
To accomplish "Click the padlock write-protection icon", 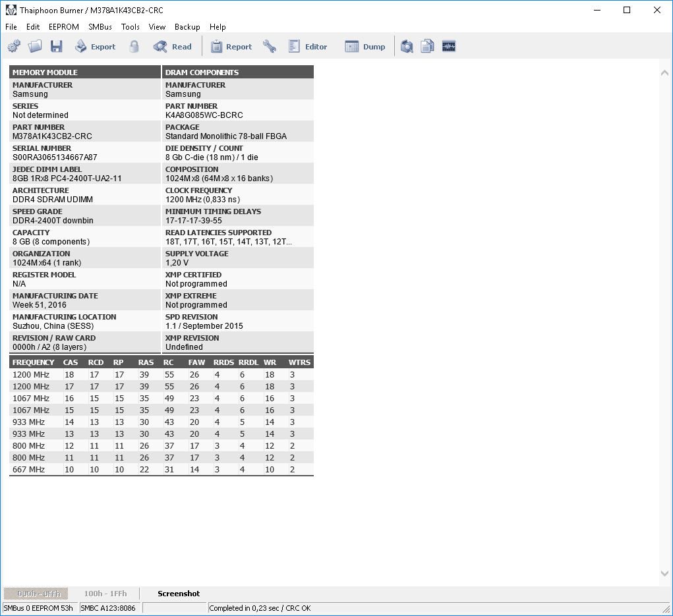I will [x=134, y=46].
